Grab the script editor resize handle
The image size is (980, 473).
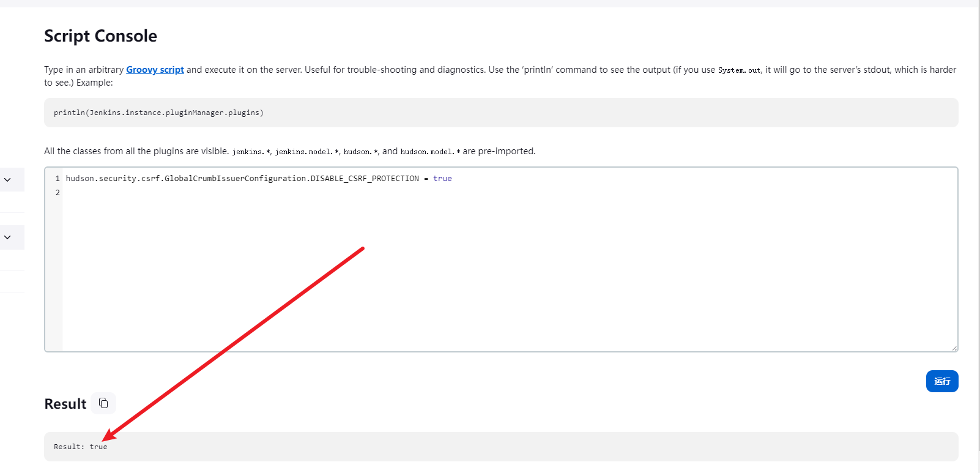(954, 348)
